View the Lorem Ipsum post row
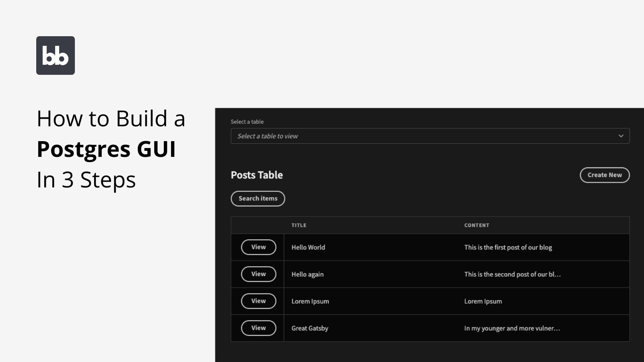 258,301
